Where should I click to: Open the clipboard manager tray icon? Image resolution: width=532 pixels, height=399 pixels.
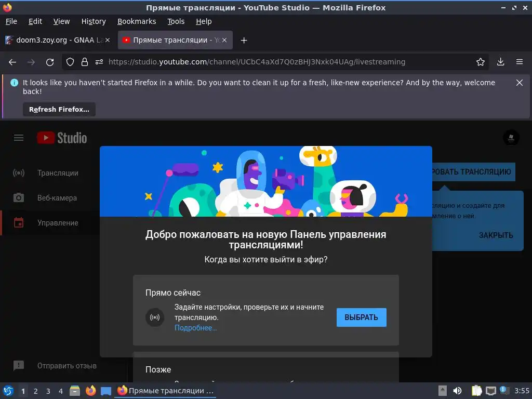[476, 391]
